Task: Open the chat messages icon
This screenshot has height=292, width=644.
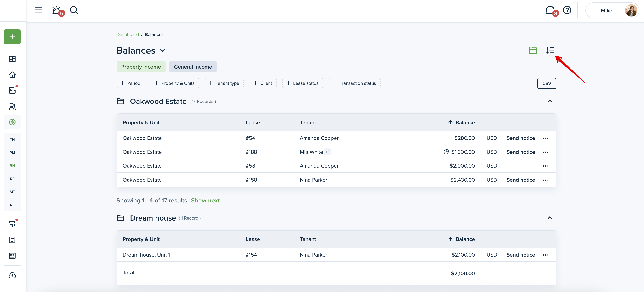Action: point(550,10)
